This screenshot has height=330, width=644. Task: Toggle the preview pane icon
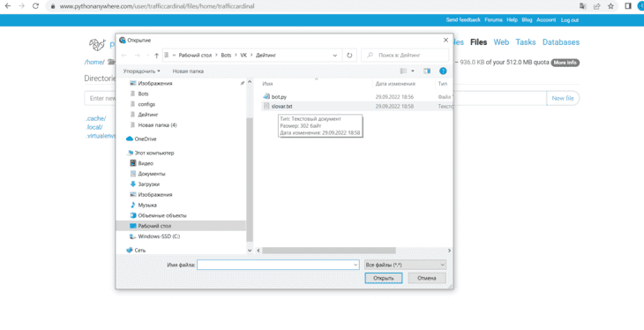tap(427, 71)
